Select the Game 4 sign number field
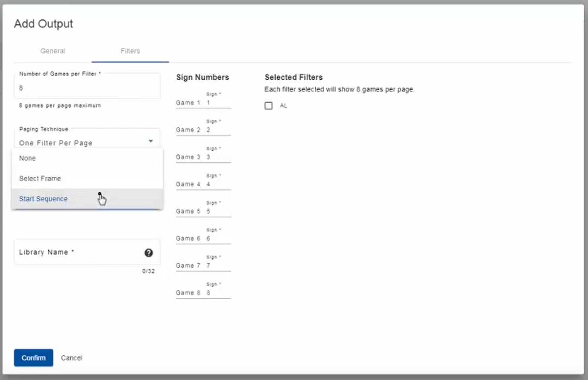The height and width of the screenshot is (380, 588). click(218, 184)
